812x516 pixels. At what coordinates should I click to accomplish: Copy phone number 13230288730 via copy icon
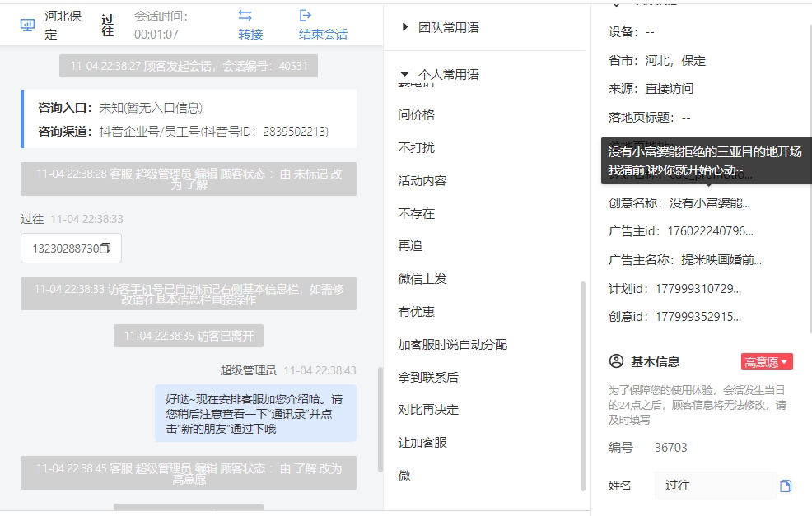click(x=105, y=249)
